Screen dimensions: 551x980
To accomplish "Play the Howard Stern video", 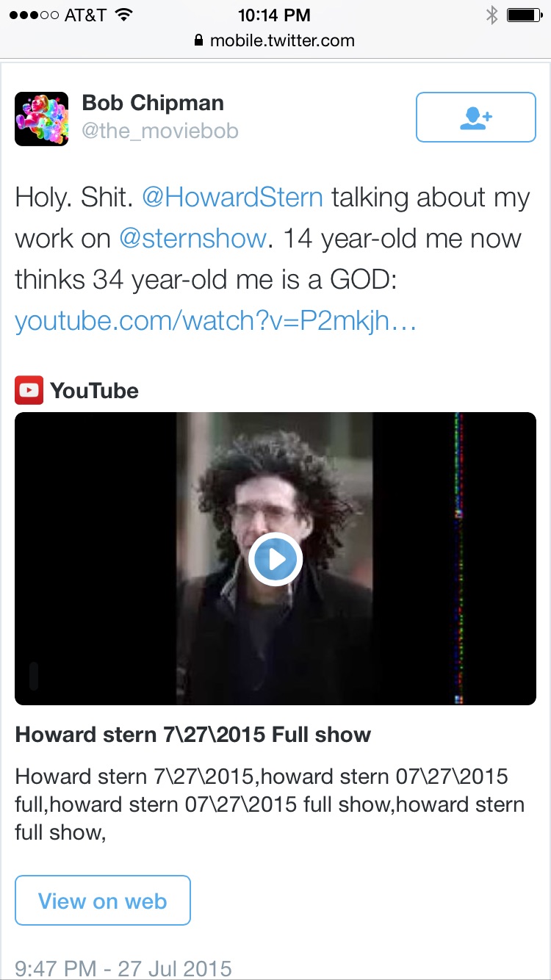I will [275, 559].
